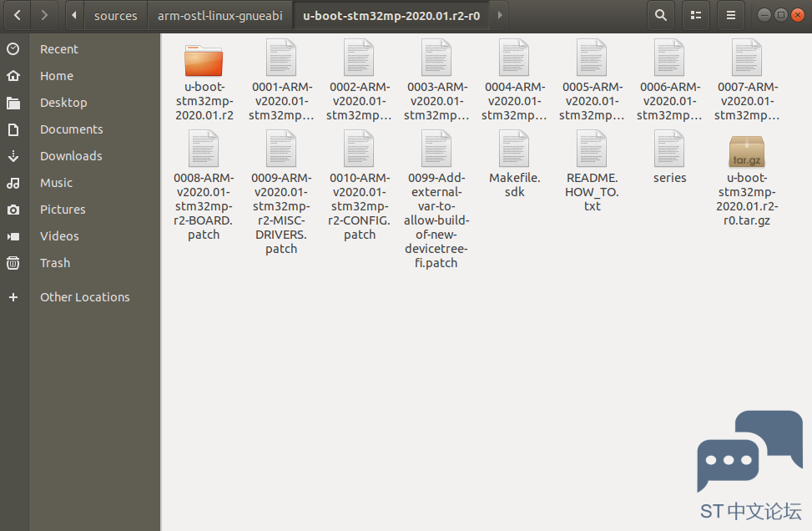
Task: Go back with the back arrow button
Action: (x=17, y=16)
